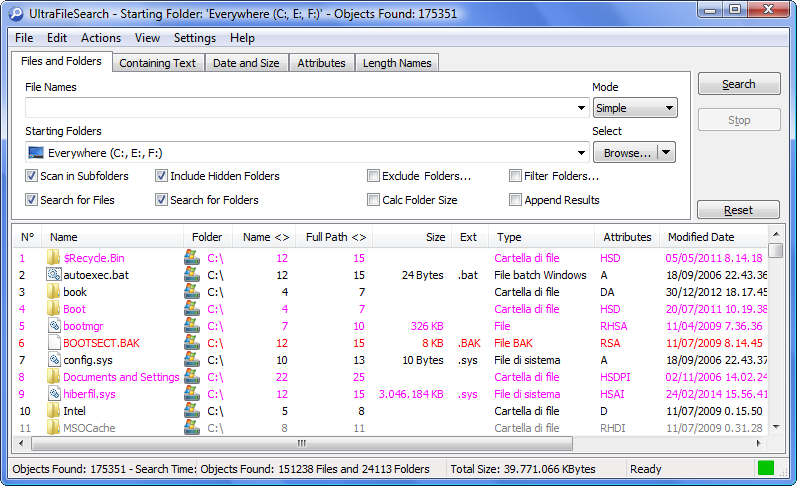Switch to the Attributes tab
The image size is (798, 486).
click(x=322, y=63)
